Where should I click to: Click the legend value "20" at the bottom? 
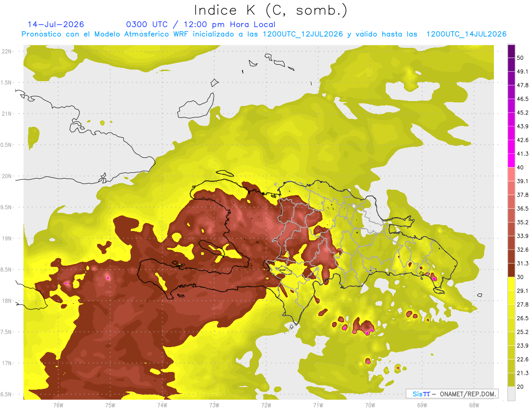click(x=520, y=387)
